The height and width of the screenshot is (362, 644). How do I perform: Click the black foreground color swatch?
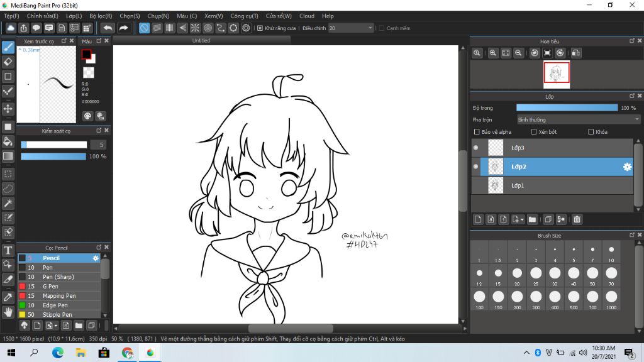pyautogui.click(x=86, y=55)
